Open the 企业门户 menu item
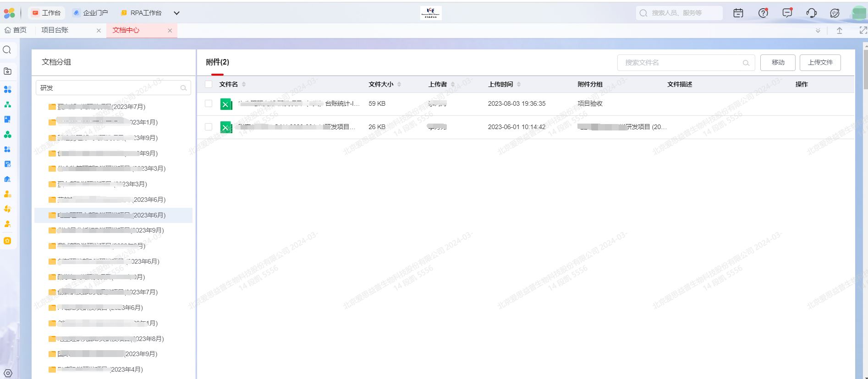The image size is (868, 379). coord(91,13)
